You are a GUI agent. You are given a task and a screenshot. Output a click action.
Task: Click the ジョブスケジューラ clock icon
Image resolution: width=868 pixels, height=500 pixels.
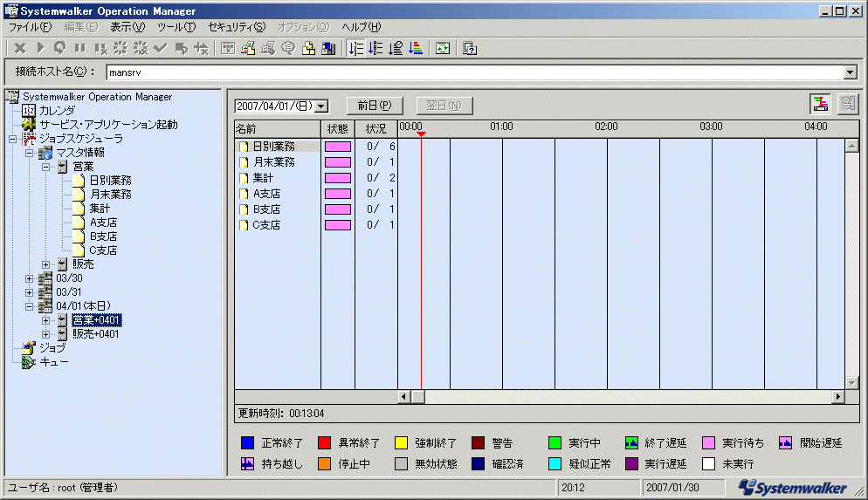[x=30, y=139]
